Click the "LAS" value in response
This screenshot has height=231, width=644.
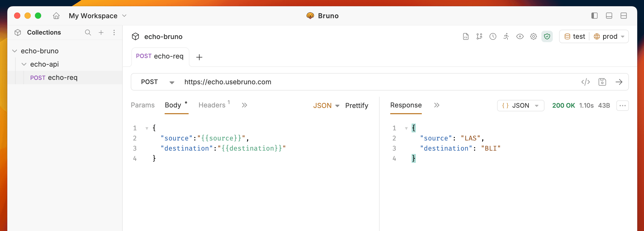pyautogui.click(x=470, y=138)
